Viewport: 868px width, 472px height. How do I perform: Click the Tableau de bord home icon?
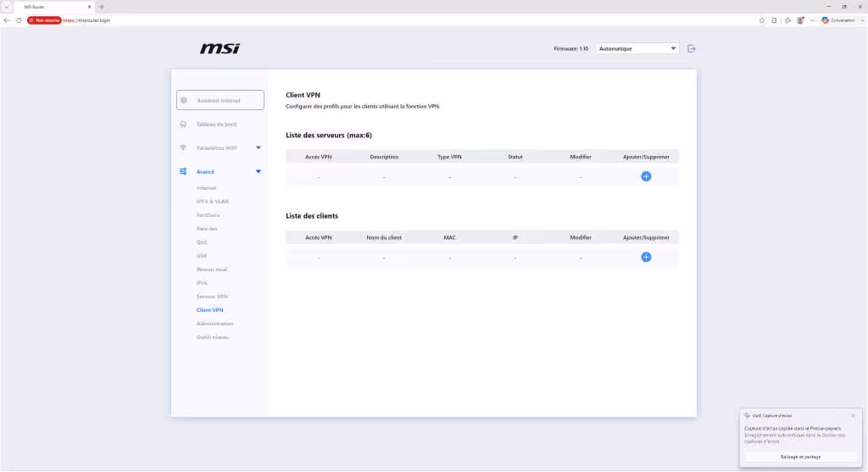pyautogui.click(x=183, y=125)
